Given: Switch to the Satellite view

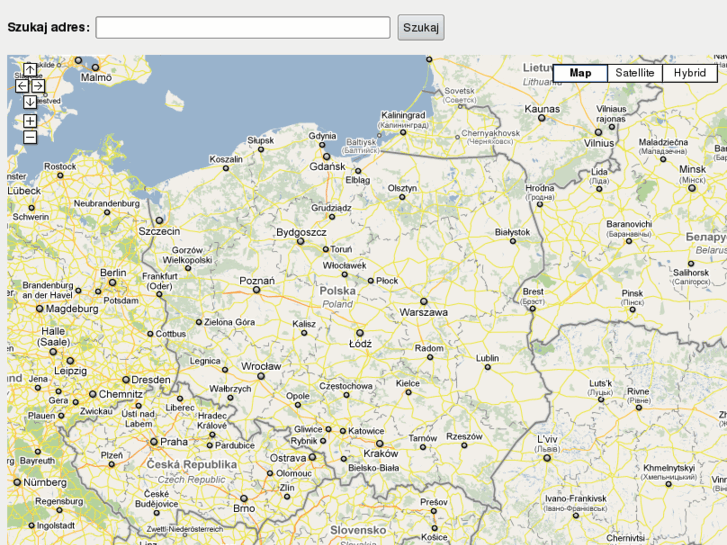Looking at the screenshot, I should 635,73.
